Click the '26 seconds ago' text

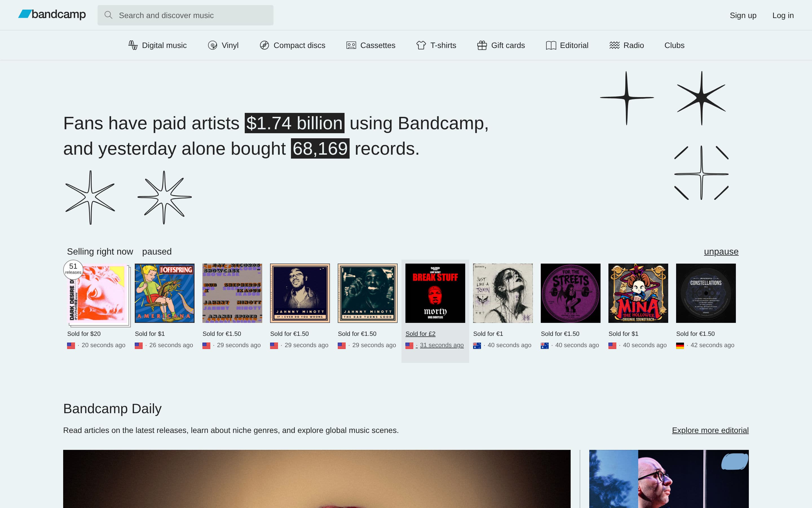[171, 345]
